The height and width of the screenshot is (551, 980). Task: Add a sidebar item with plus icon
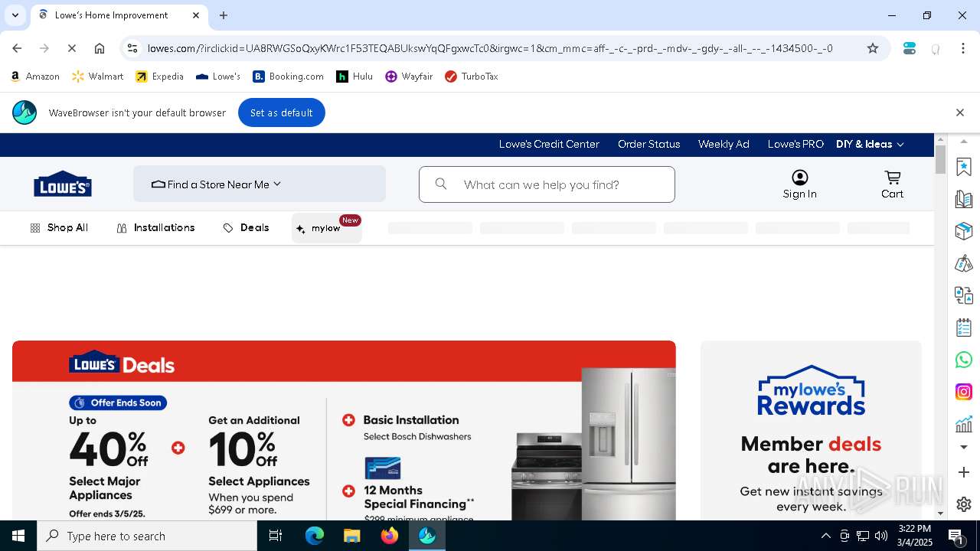click(964, 473)
